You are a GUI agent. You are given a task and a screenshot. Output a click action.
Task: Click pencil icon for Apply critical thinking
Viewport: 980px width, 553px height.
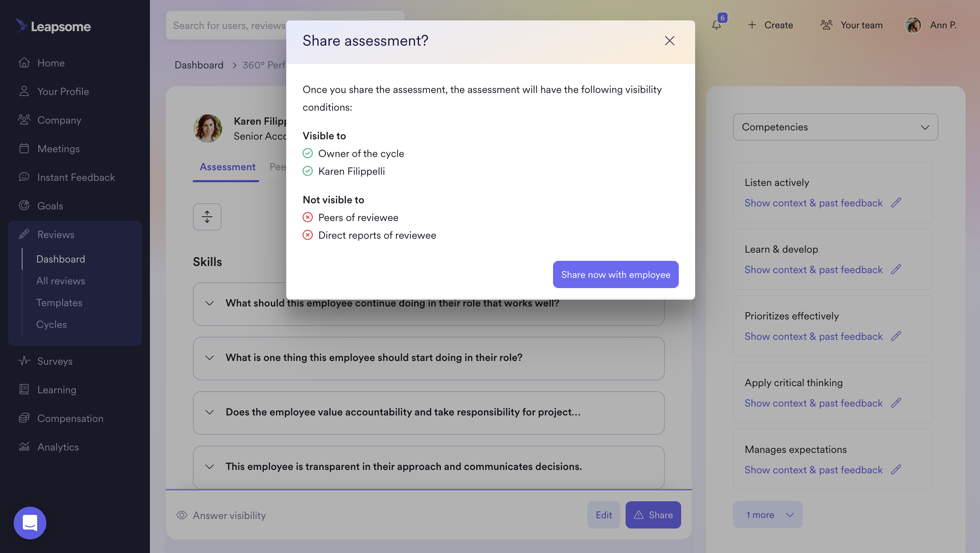click(x=896, y=403)
